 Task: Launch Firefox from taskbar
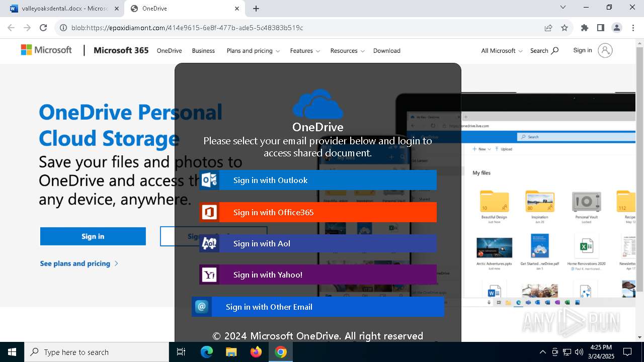256,352
